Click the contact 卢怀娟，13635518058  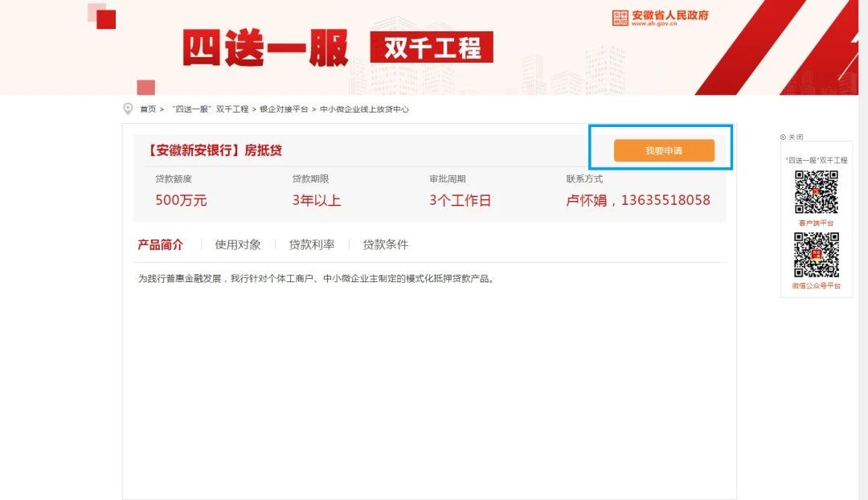point(638,200)
